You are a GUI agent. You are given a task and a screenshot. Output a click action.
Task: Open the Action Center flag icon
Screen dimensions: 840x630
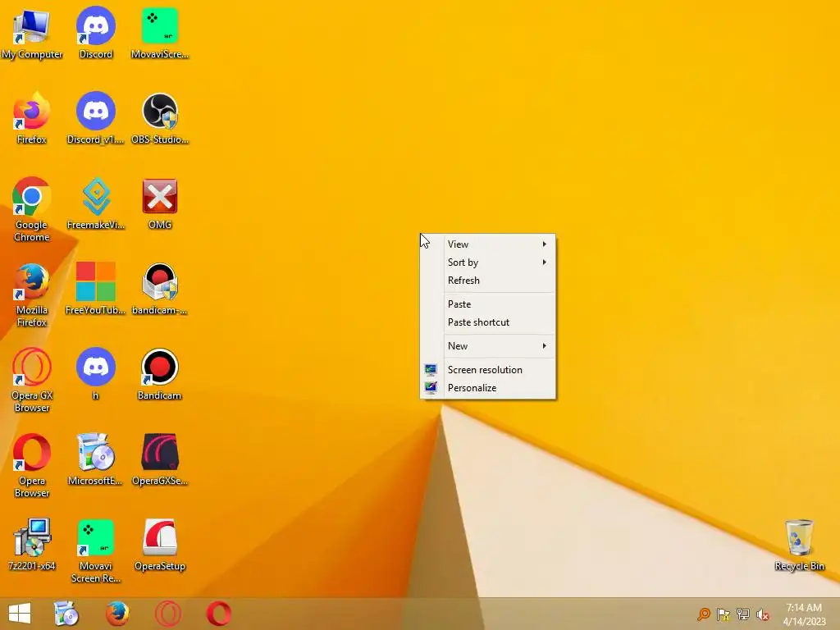(724, 614)
